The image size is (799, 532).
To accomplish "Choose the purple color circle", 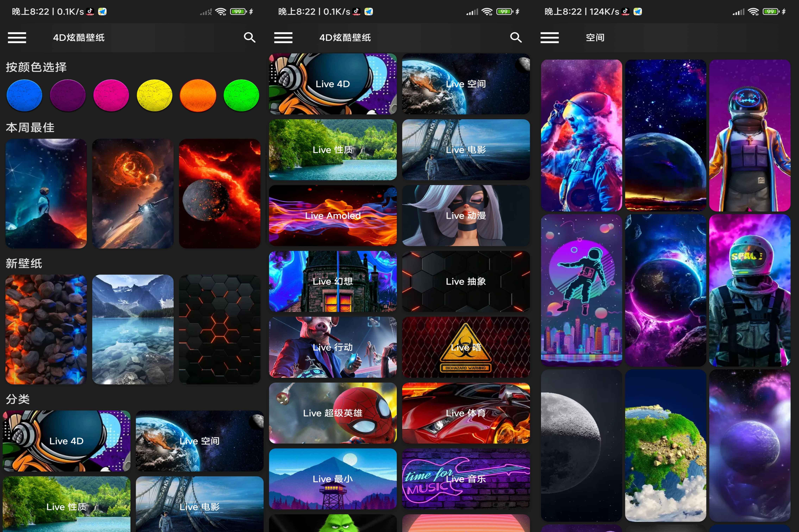I will pos(68,95).
